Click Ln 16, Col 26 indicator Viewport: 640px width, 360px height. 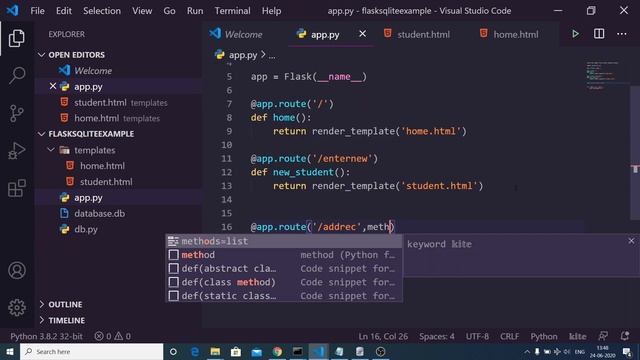383,336
